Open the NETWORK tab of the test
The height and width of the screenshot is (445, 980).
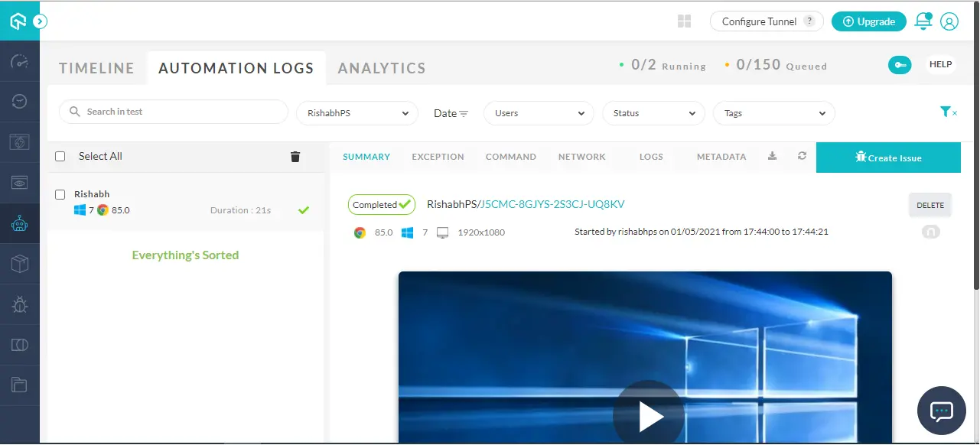pos(581,156)
